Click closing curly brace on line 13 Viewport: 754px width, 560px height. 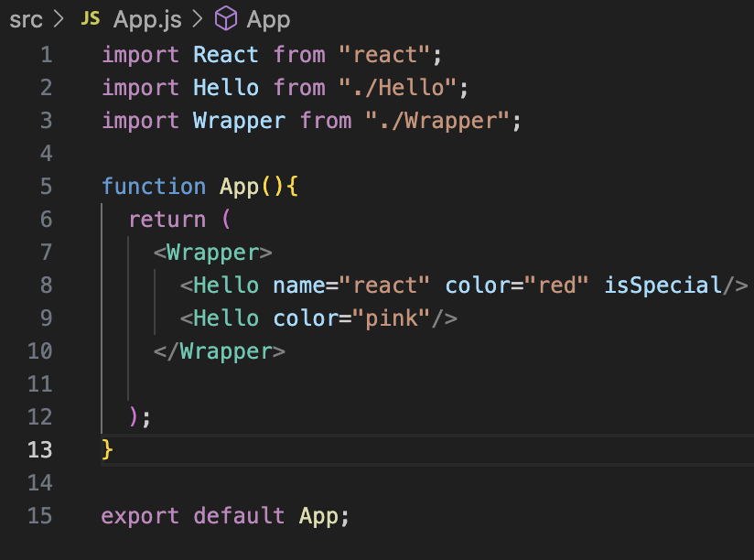[107, 450]
